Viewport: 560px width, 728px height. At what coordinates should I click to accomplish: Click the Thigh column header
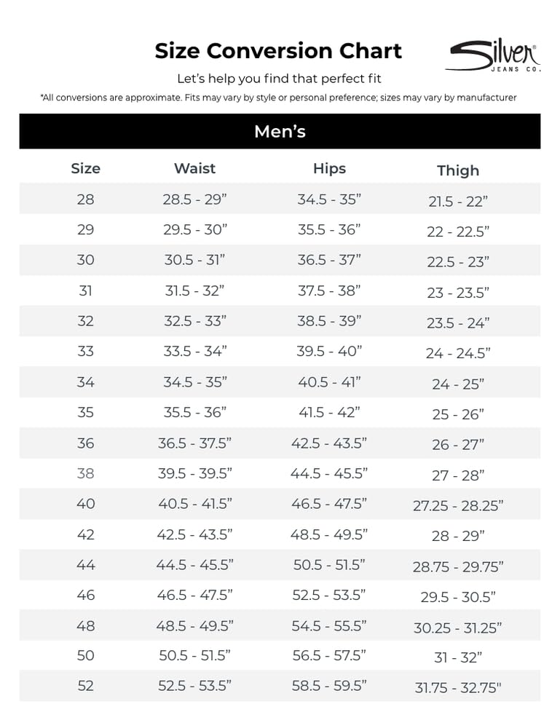[x=458, y=170]
